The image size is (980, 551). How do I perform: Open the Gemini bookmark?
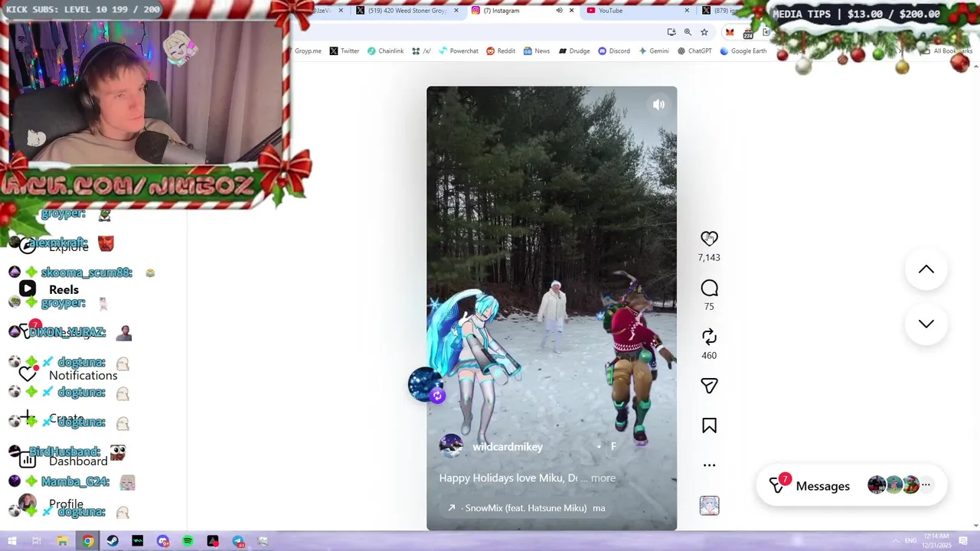pos(653,51)
